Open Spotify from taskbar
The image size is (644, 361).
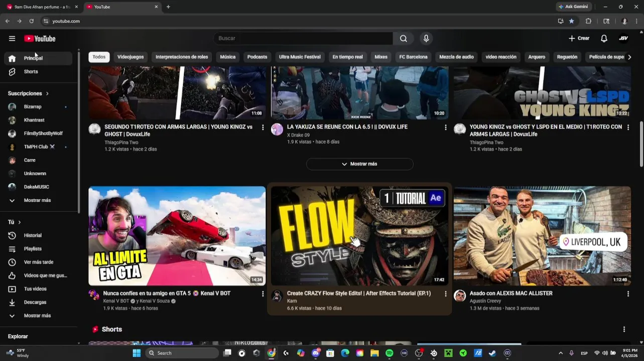(x=390, y=353)
